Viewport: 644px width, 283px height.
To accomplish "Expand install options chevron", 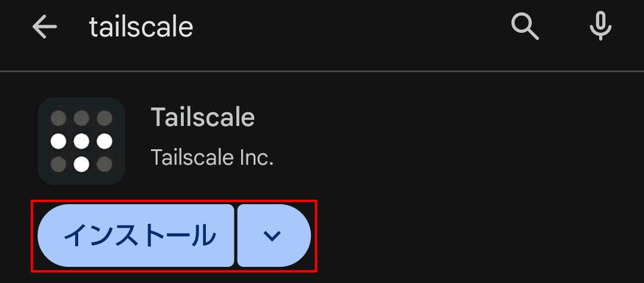I will click(273, 236).
